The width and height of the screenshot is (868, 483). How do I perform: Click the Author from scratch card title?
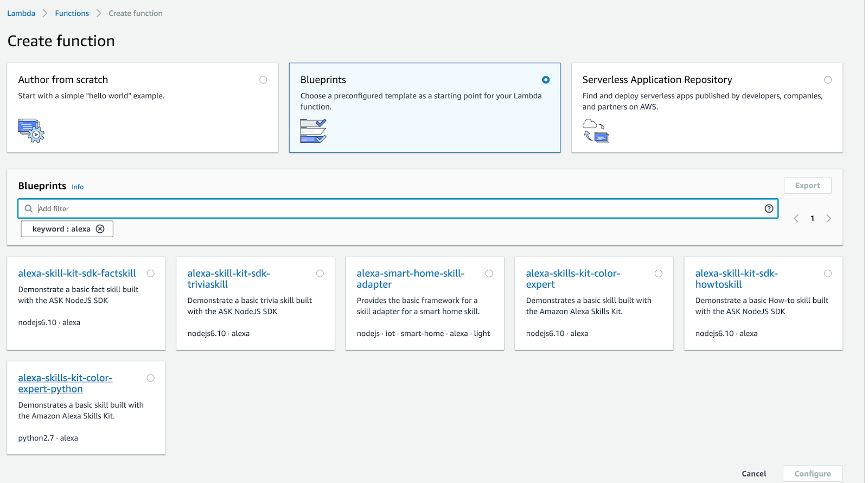coord(63,80)
